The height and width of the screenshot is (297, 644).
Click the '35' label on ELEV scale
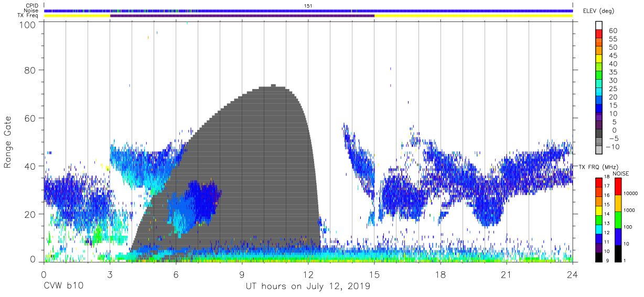point(613,72)
